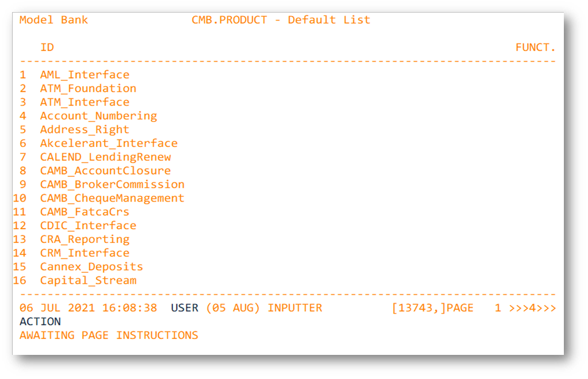Choose the ATM_Interface record

pyautogui.click(x=84, y=102)
